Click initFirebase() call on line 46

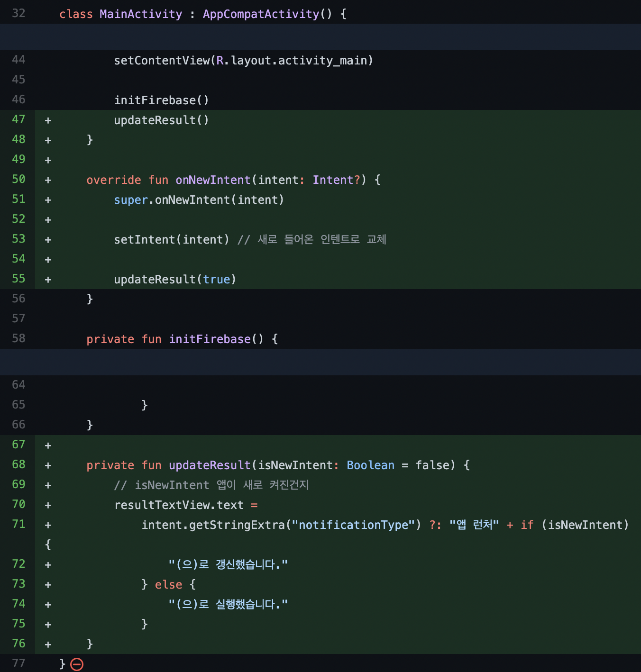pyautogui.click(x=161, y=100)
